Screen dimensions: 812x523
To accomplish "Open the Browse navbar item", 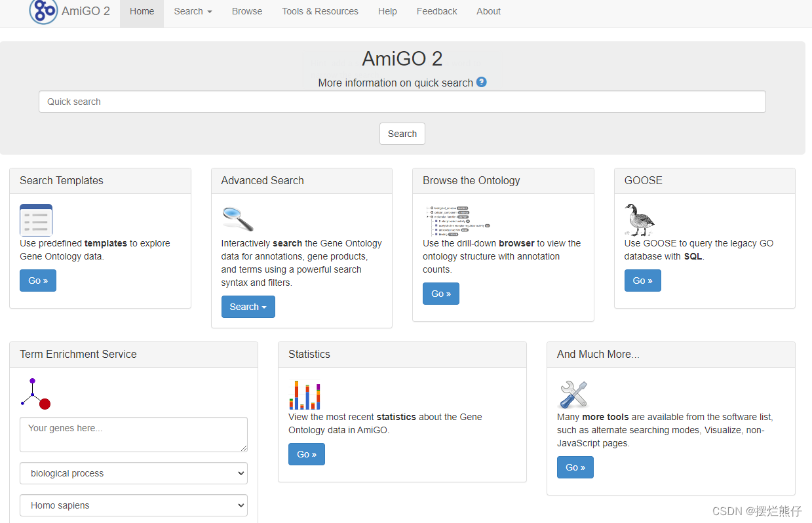I will pyautogui.click(x=247, y=11).
